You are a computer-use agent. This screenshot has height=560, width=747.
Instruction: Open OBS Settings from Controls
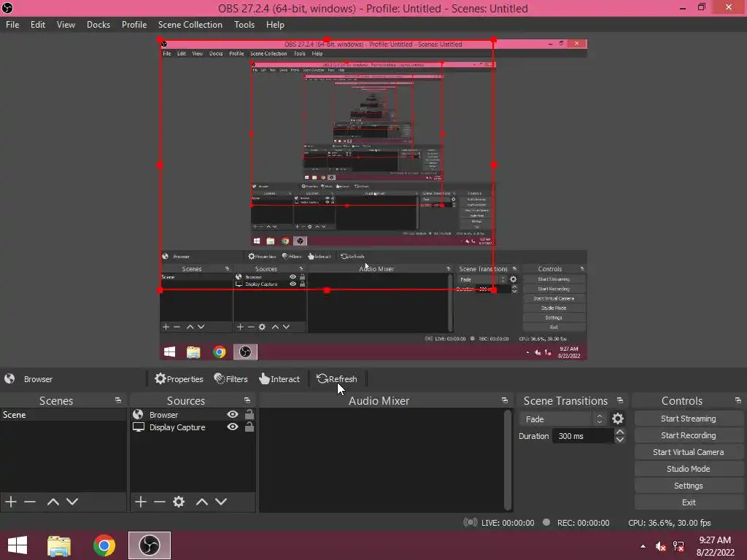coord(689,485)
